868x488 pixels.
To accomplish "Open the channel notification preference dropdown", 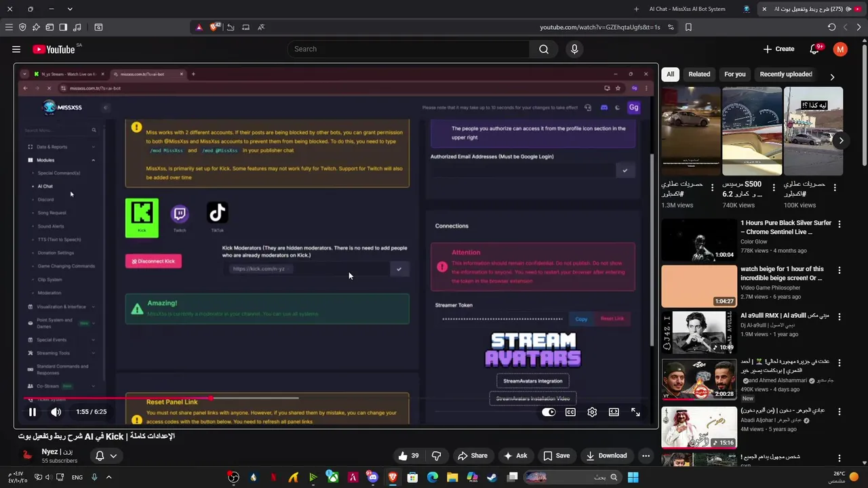I will click(106, 455).
